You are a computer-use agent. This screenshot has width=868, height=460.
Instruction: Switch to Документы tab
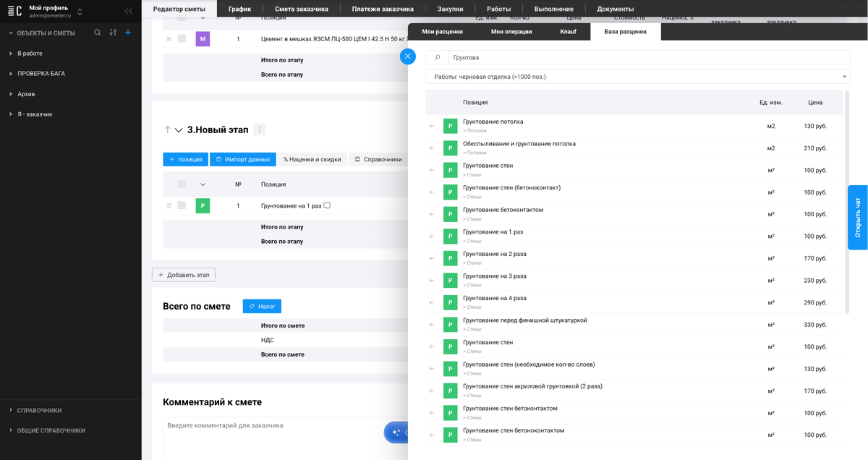(x=616, y=9)
